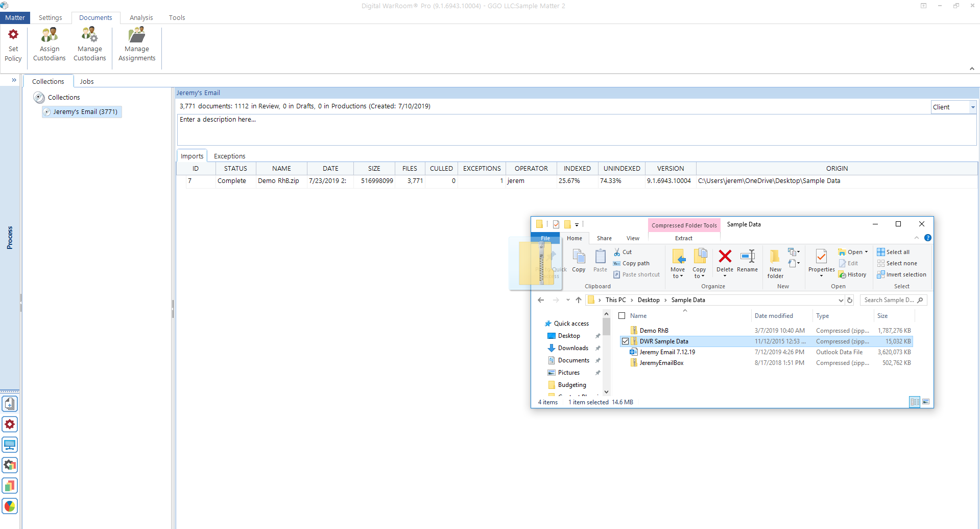
Task: Open the Tools ribbon tab
Action: click(177, 17)
